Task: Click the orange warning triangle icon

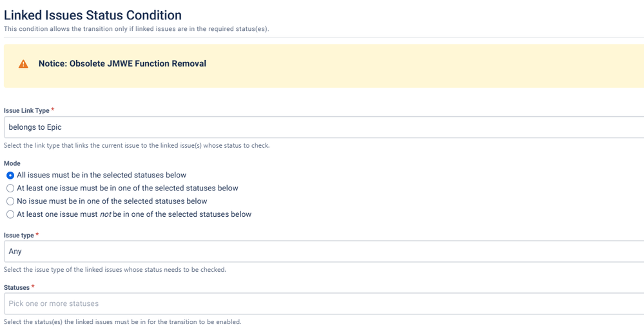Action: point(23,64)
